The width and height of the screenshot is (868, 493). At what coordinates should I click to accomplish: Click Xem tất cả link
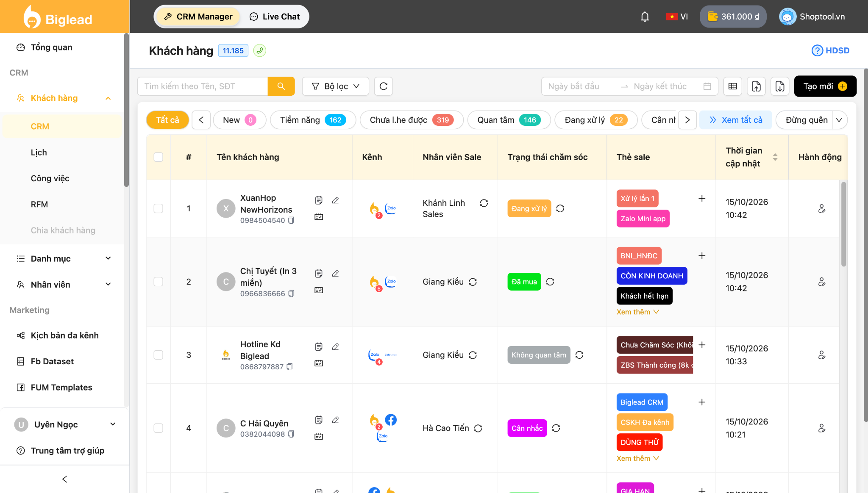pos(736,120)
